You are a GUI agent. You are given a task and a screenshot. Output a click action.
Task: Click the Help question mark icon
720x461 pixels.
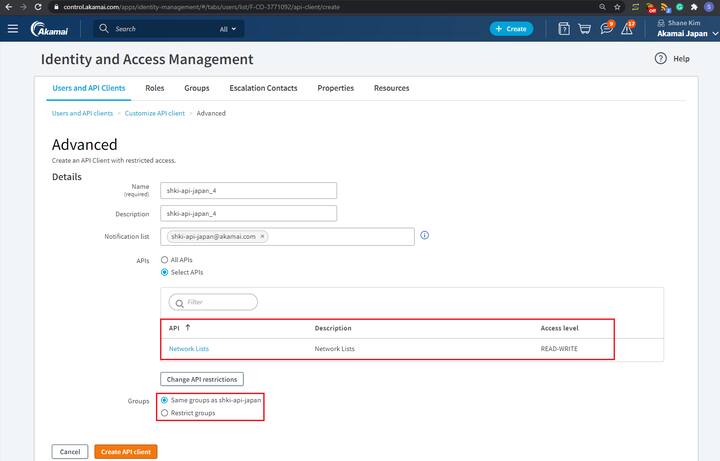(x=661, y=59)
